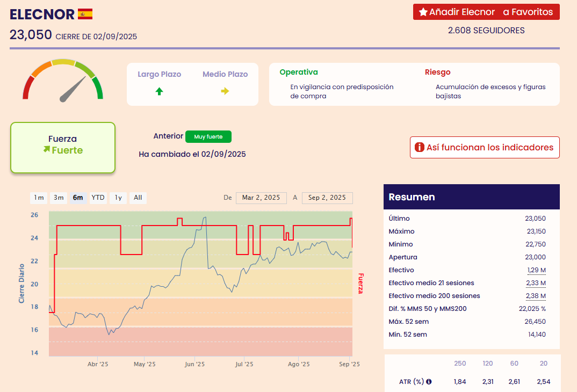The height and width of the screenshot is (392, 577).
Task: Click the ATR (%) info icon
Action: point(429,382)
